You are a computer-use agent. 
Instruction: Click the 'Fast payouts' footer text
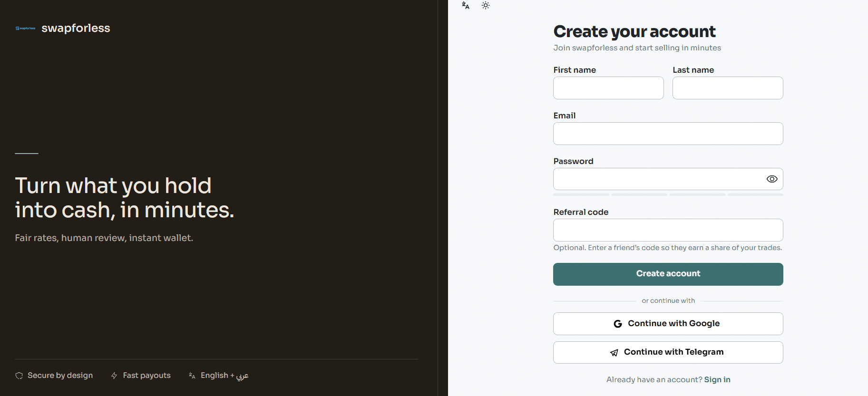tap(147, 376)
